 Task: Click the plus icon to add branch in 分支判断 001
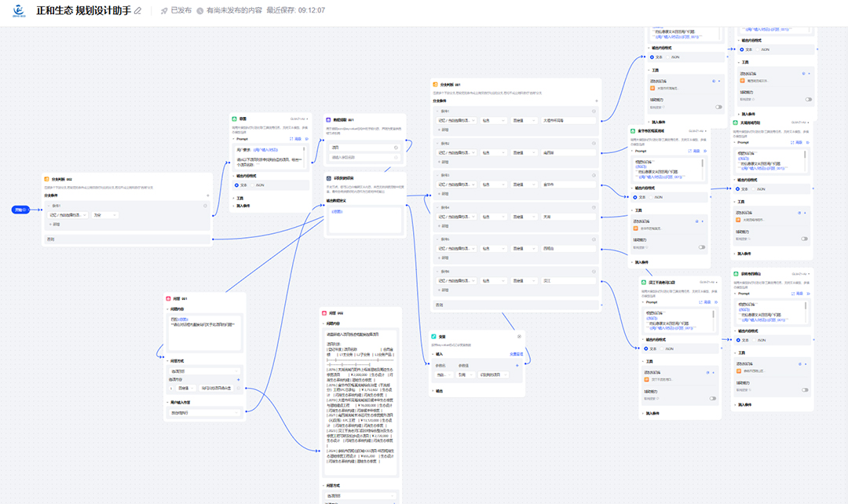point(596,101)
